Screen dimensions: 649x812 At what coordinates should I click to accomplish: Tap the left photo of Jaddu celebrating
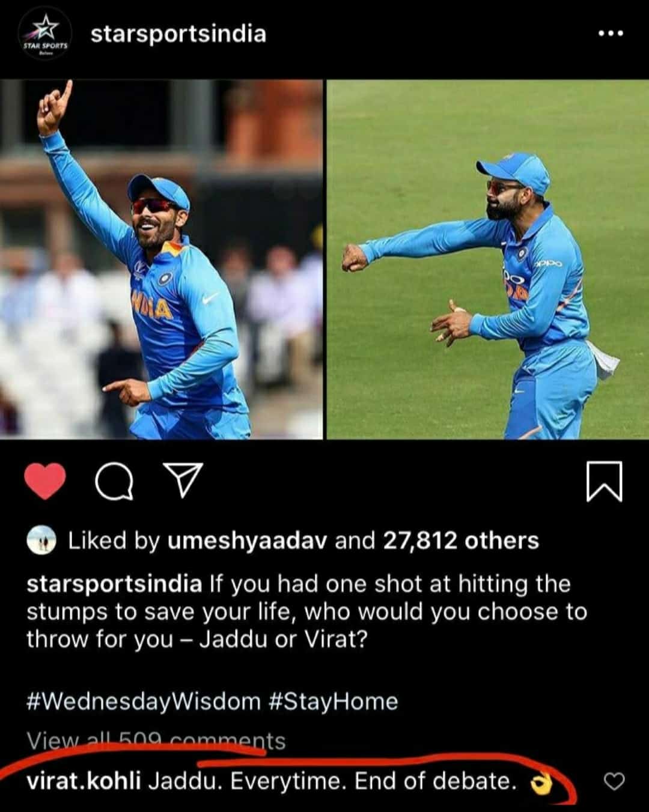(x=161, y=259)
